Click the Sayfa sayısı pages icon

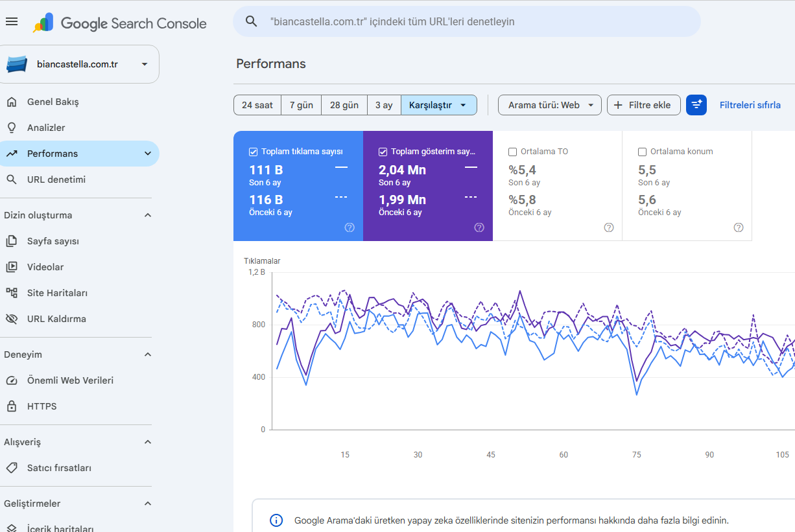[11, 241]
